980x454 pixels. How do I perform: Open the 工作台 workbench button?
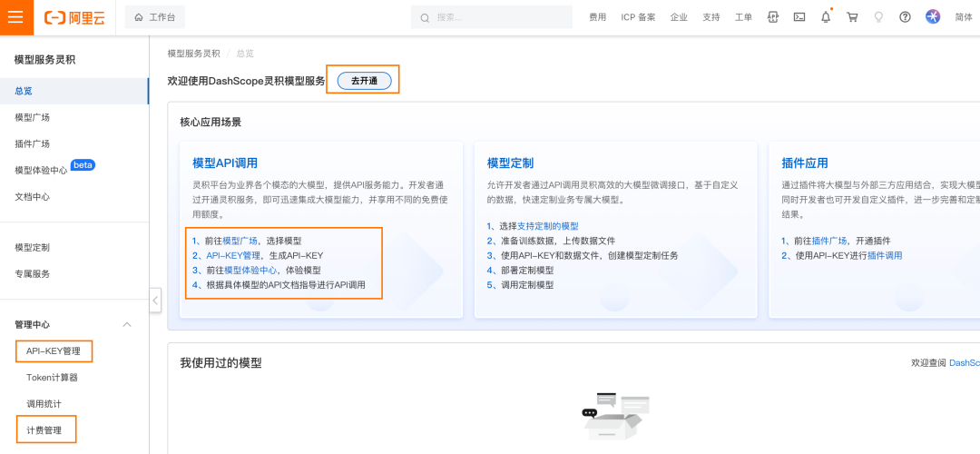tap(155, 17)
